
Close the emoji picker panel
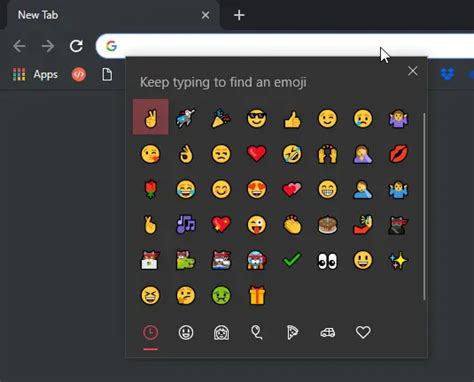(413, 71)
